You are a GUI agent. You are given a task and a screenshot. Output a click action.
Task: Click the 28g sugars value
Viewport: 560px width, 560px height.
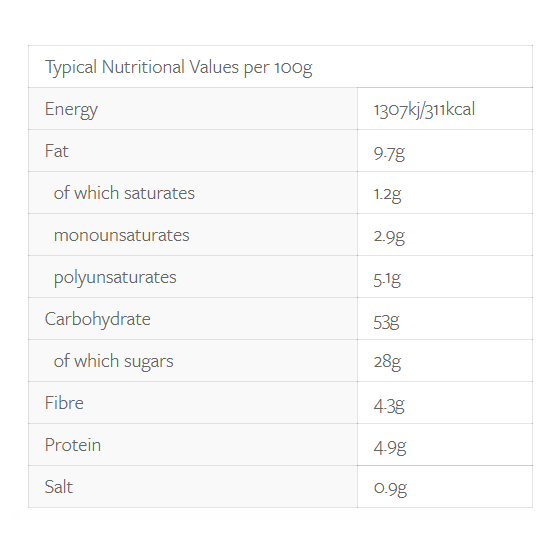[388, 362]
